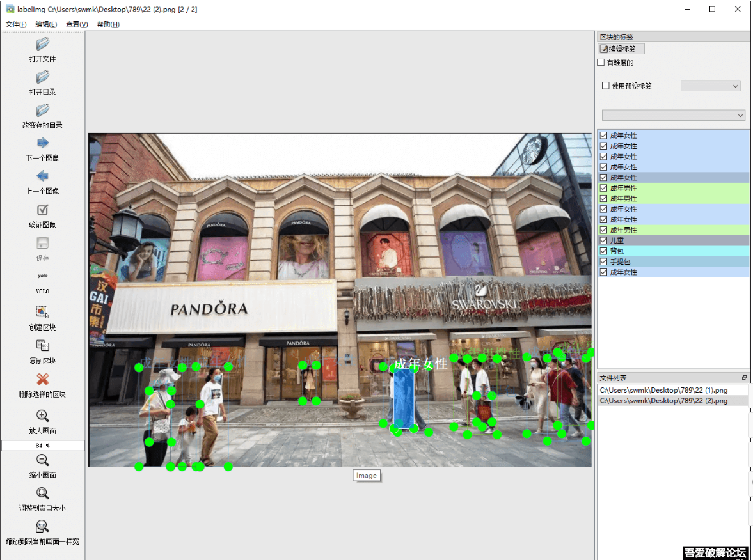
Task: Click the Open Directory (打开目录) icon
Action: pyautogui.click(x=42, y=77)
